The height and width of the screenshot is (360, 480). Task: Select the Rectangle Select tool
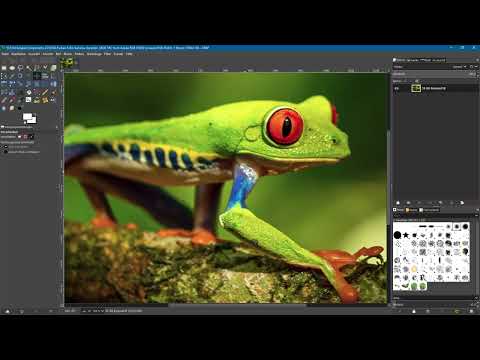[x=4, y=68]
